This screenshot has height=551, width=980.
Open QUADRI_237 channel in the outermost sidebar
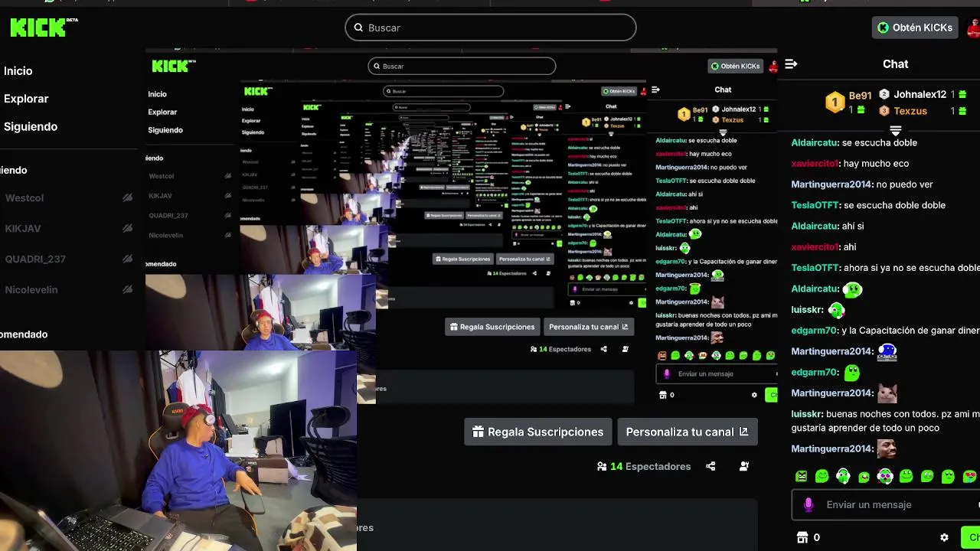click(x=35, y=259)
